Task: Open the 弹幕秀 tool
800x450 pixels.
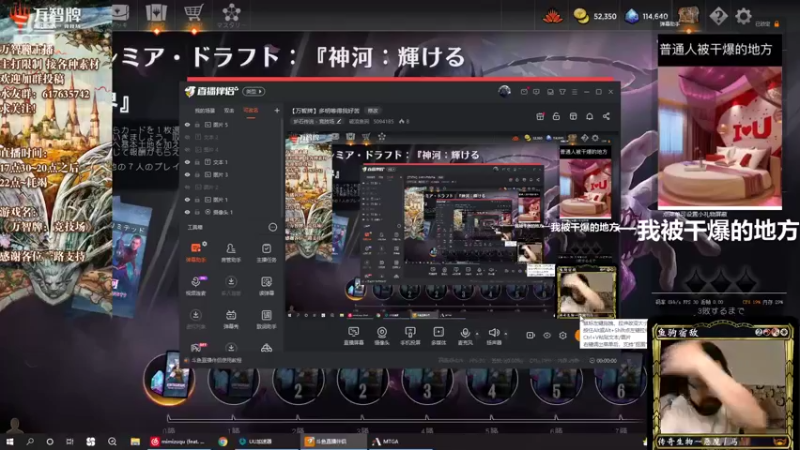Action: click(231, 318)
